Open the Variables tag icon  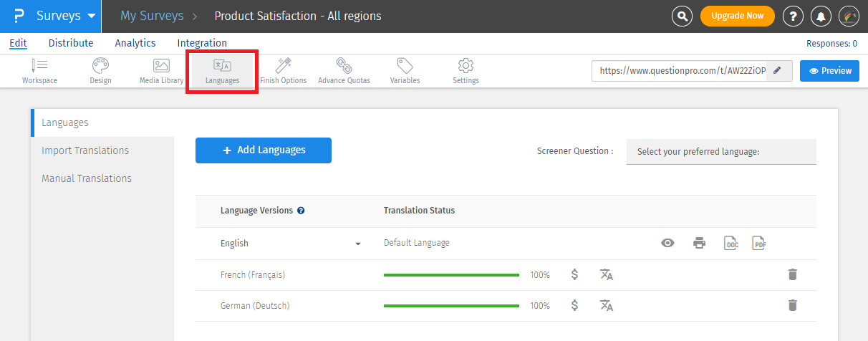click(405, 71)
